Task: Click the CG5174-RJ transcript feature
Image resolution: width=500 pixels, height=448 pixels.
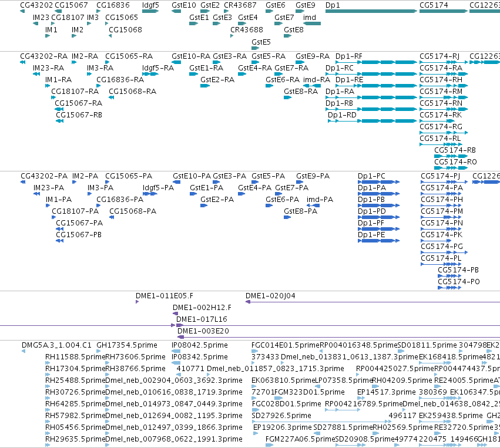Action: point(444,62)
